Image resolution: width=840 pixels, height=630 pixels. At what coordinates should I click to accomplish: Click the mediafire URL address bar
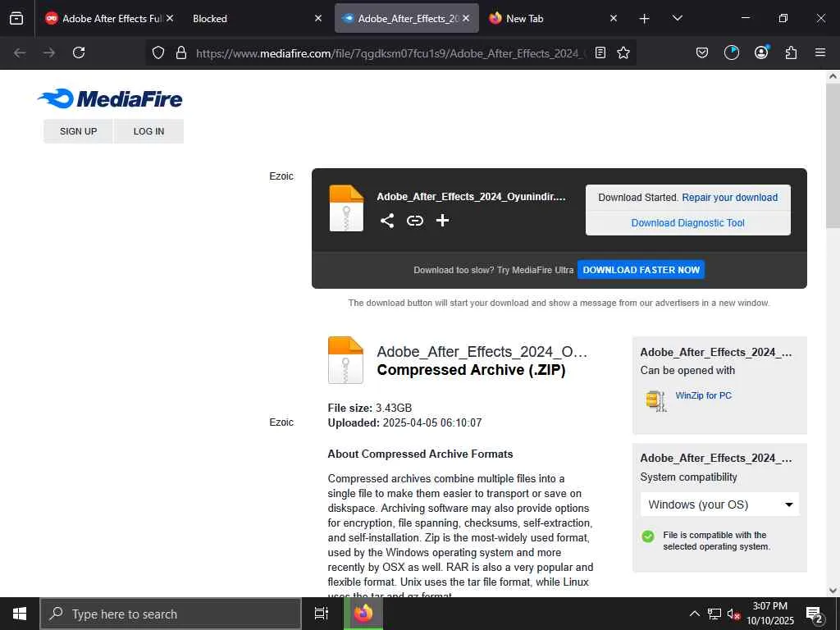(x=391, y=53)
